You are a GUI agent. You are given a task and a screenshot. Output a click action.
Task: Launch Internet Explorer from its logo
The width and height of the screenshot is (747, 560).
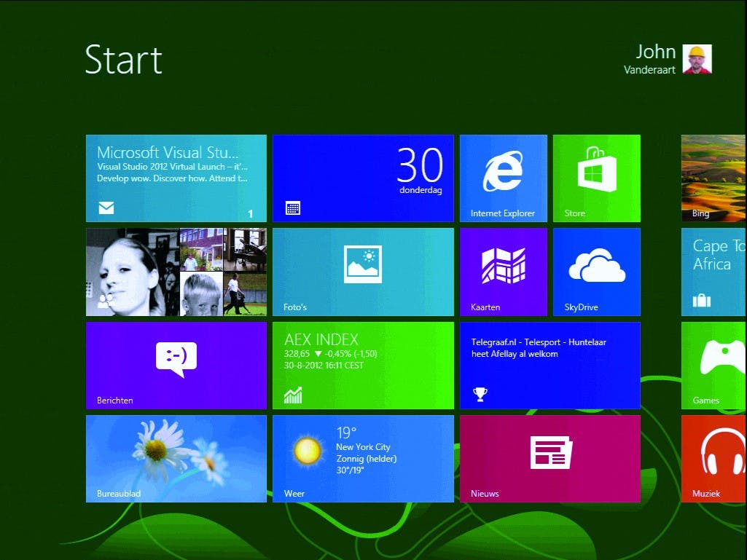(503, 171)
